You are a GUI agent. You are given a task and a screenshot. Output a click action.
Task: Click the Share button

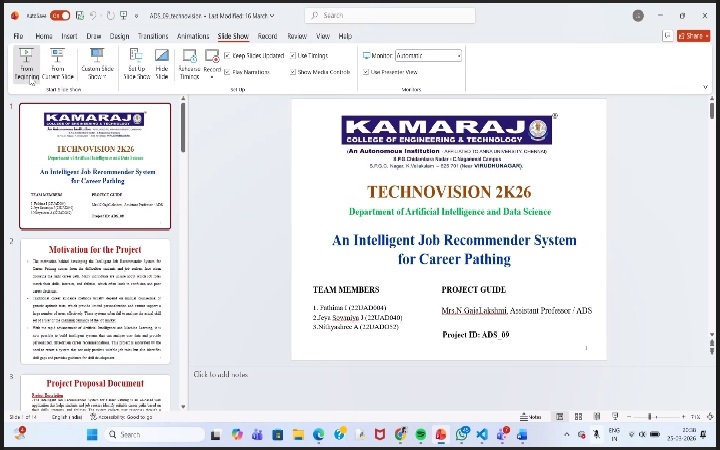coord(693,36)
